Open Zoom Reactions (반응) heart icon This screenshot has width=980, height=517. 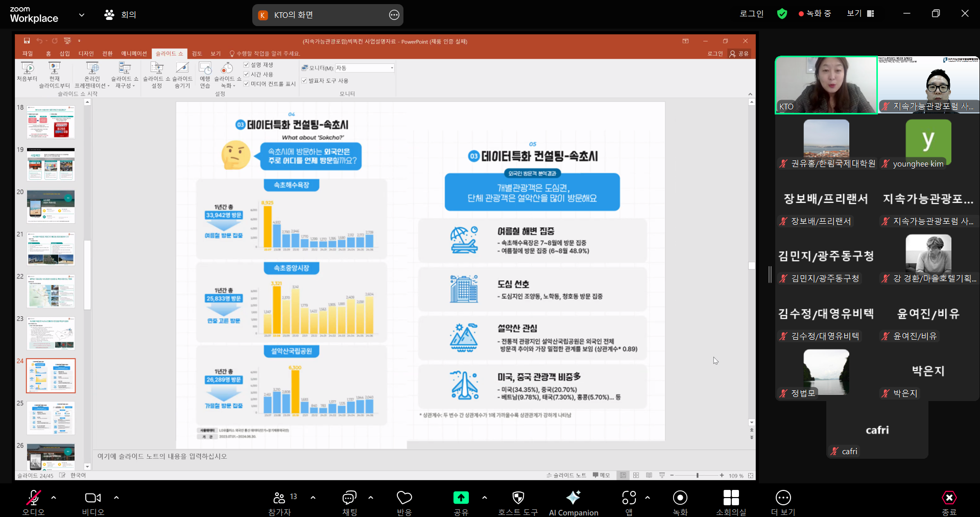pos(404,503)
